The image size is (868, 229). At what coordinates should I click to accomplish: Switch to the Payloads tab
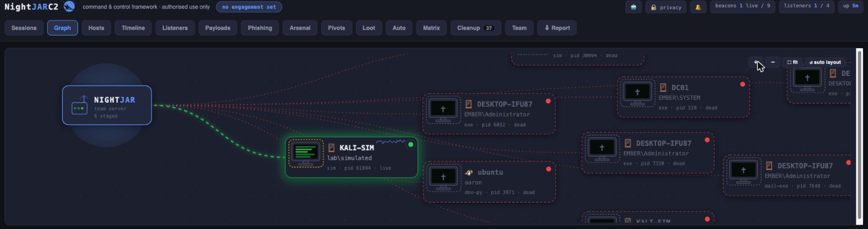218,28
